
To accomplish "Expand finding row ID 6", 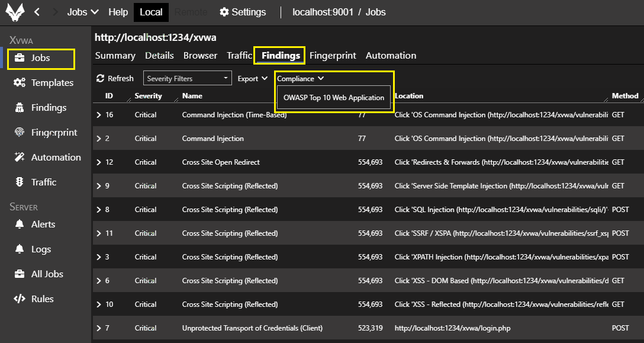I will [x=99, y=280].
